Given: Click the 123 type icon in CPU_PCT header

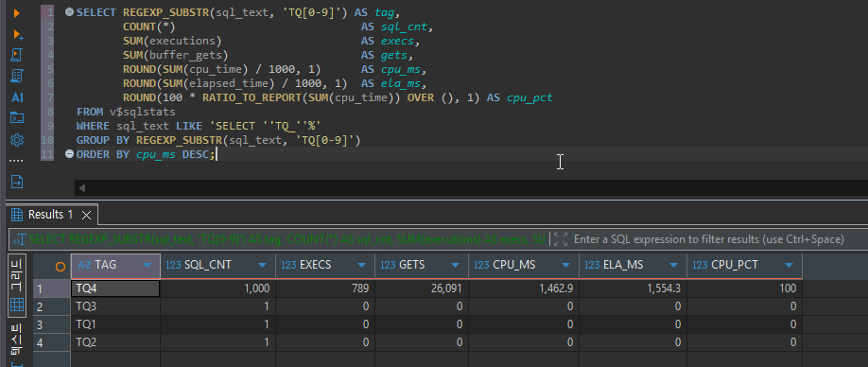Looking at the screenshot, I should (701, 265).
